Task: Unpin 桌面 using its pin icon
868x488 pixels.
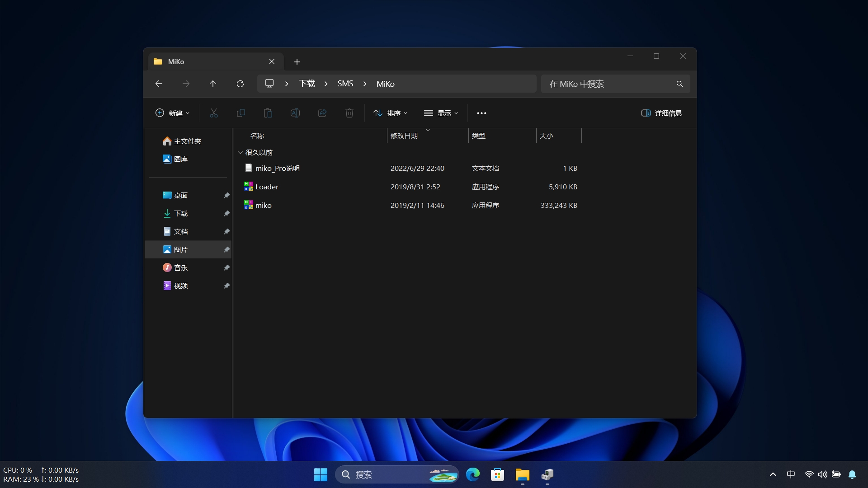Action: click(x=226, y=196)
